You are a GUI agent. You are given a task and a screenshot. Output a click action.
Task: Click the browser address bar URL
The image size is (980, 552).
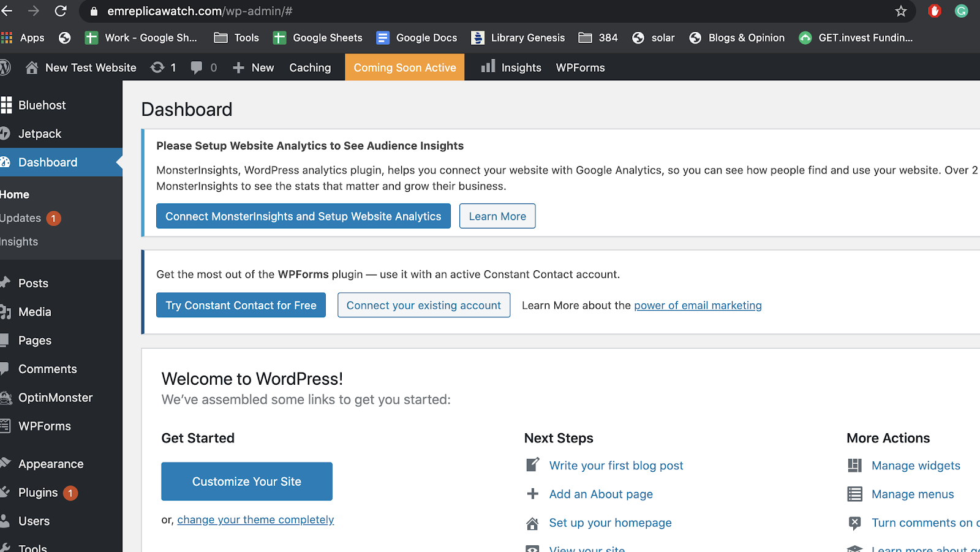tap(200, 11)
